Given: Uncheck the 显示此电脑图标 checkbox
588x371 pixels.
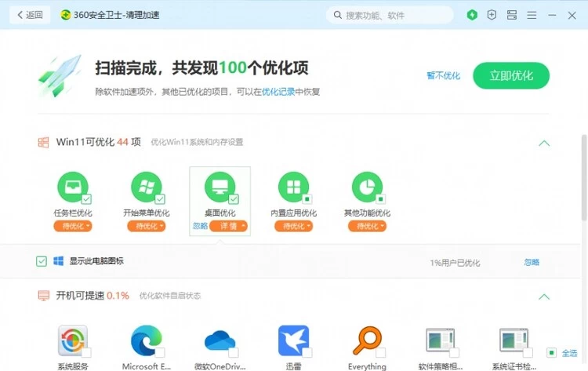Looking at the screenshot, I should pyautogui.click(x=42, y=261).
